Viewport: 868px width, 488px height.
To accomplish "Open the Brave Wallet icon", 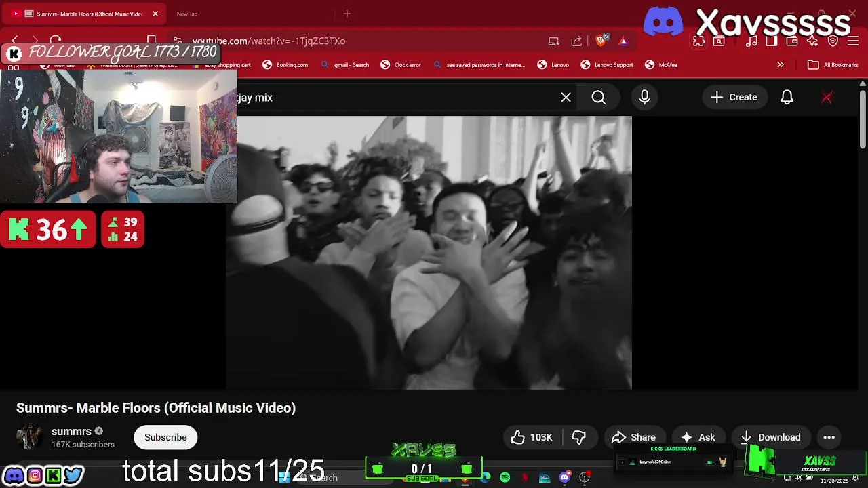I will (792, 41).
